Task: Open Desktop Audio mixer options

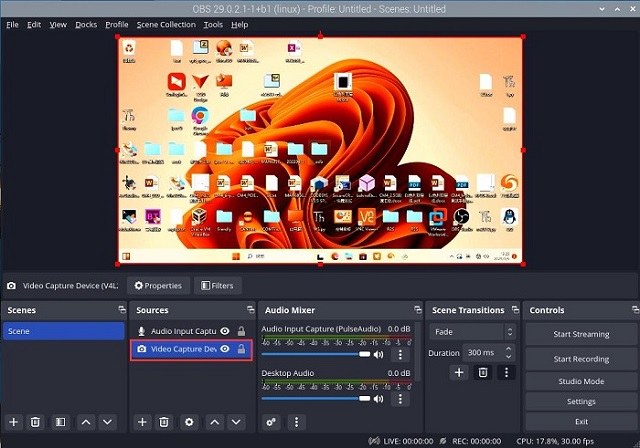Action: 400,399
